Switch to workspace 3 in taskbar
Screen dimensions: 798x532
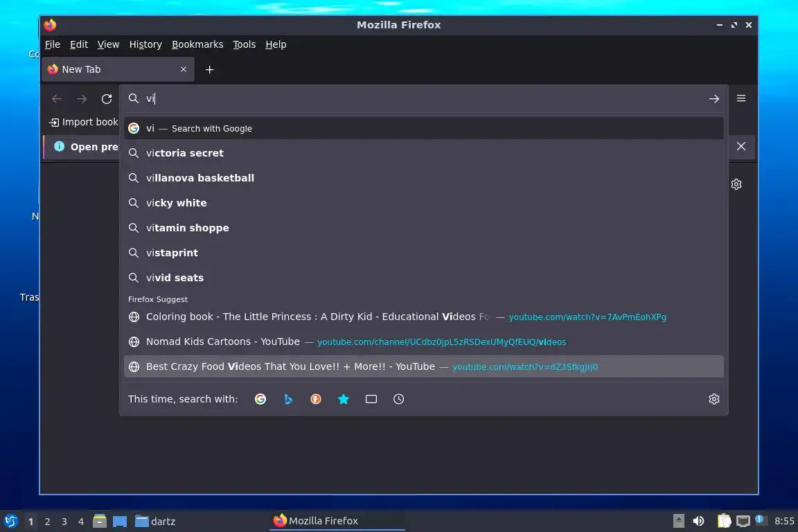click(x=64, y=522)
